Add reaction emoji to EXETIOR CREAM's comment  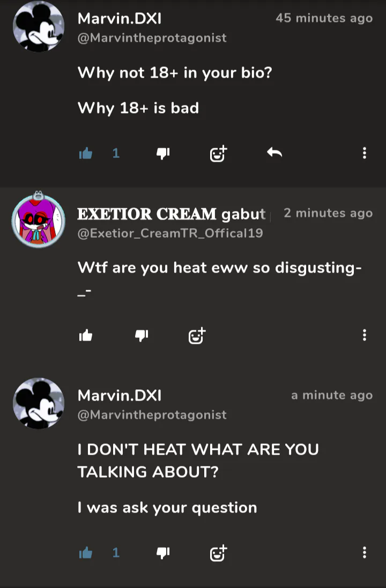(197, 336)
